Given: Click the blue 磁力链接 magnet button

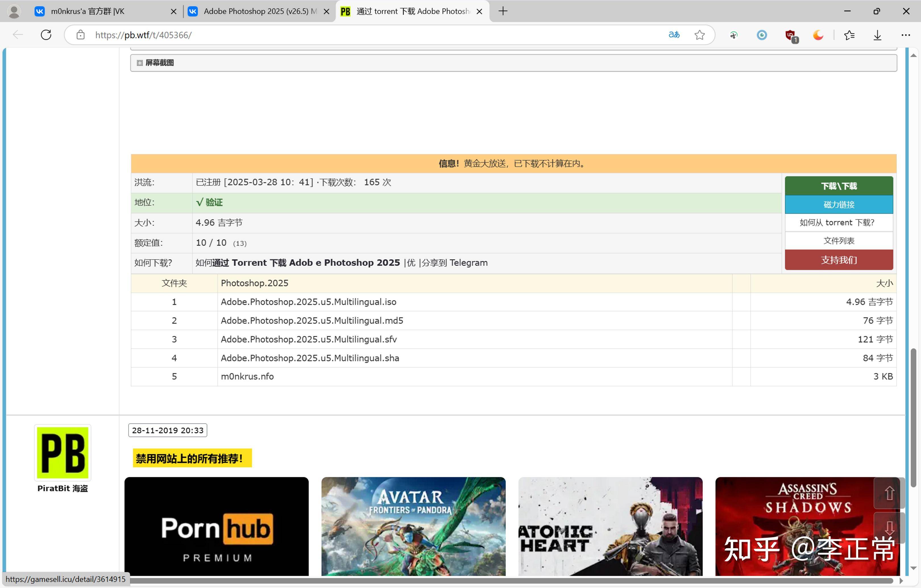Looking at the screenshot, I should 839,205.
